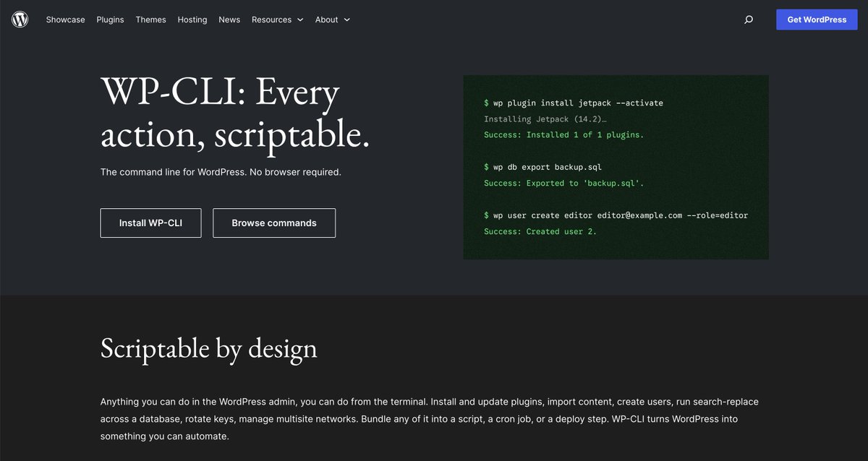The height and width of the screenshot is (461, 868).
Task: Expand the About dropdown chevron
Action: click(x=346, y=20)
